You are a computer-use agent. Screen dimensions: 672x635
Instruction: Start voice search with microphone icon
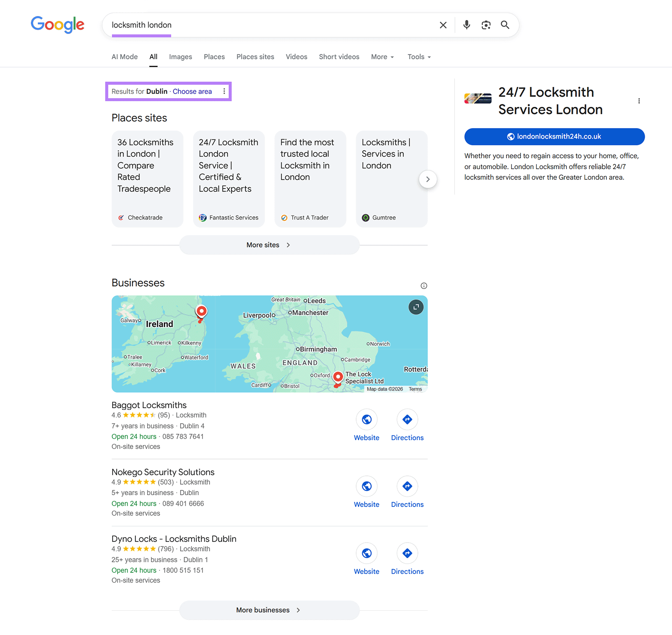click(466, 25)
